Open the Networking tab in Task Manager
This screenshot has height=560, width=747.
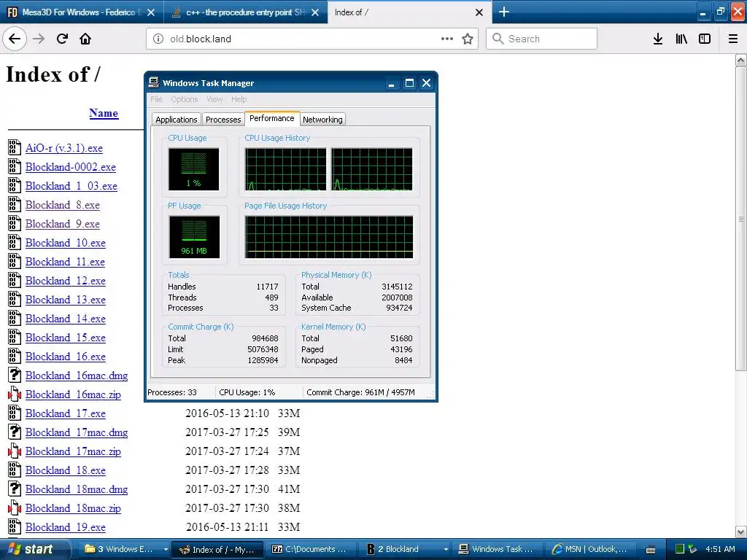point(322,120)
